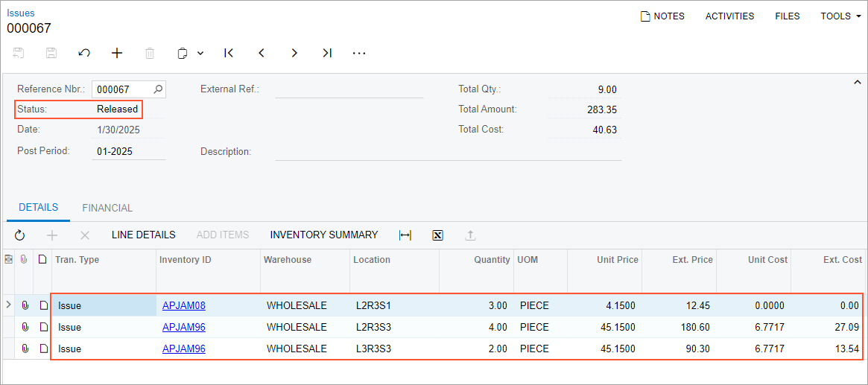The height and width of the screenshot is (385, 868).
Task: Jump to the last record
Action: click(x=327, y=53)
